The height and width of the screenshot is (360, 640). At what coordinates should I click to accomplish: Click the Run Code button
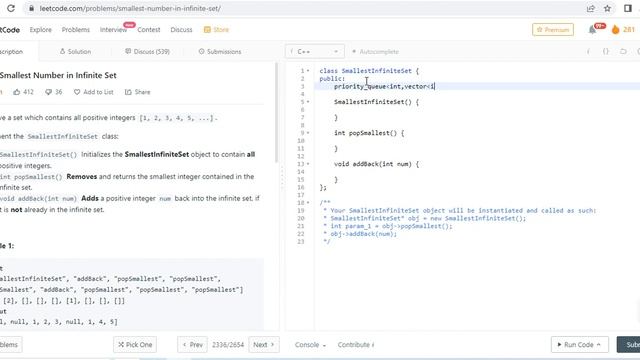(580, 344)
